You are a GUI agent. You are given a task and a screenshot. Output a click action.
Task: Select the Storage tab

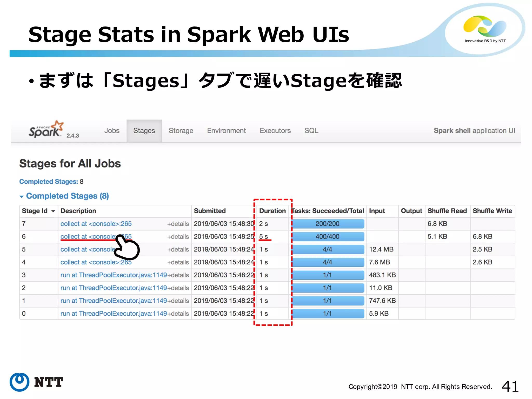coord(181,131)
